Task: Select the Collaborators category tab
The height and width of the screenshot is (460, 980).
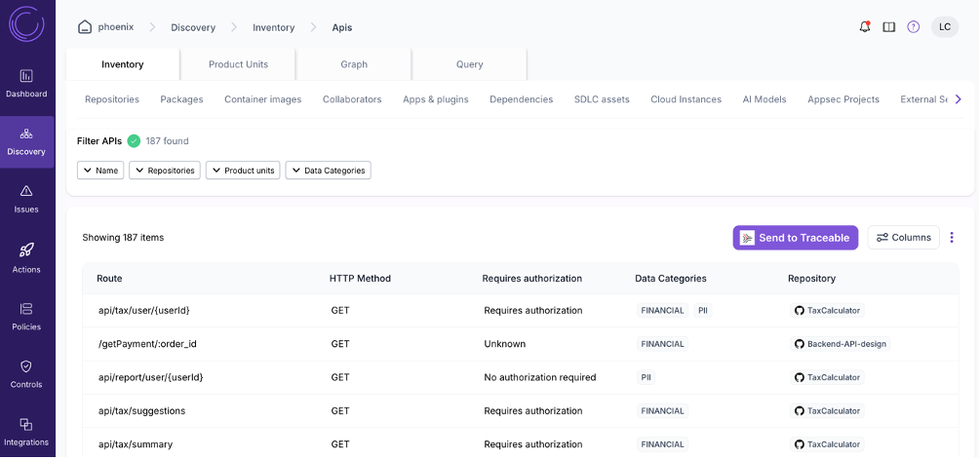Action: click(352, 99)
